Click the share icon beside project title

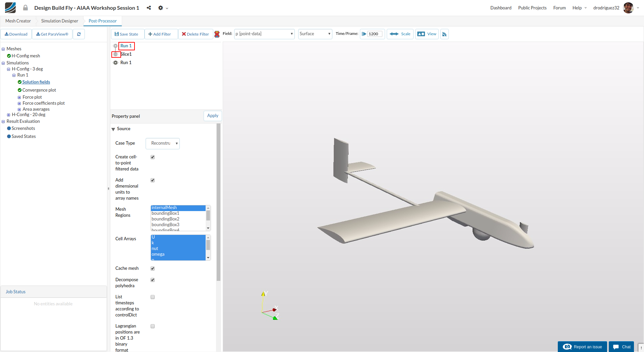tap(149, 8)
